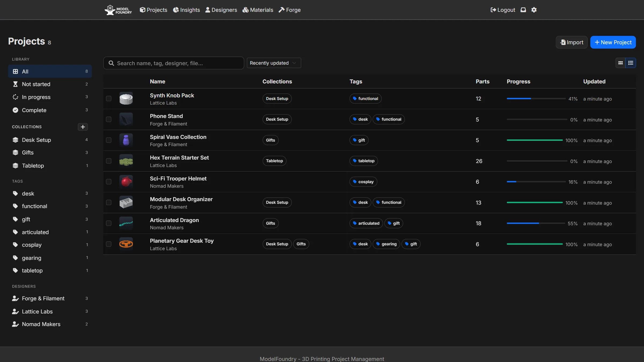The height and width of the screenshot is (362, 644).
Task: Open the Materials nav item
Action: tap(258, 10)
